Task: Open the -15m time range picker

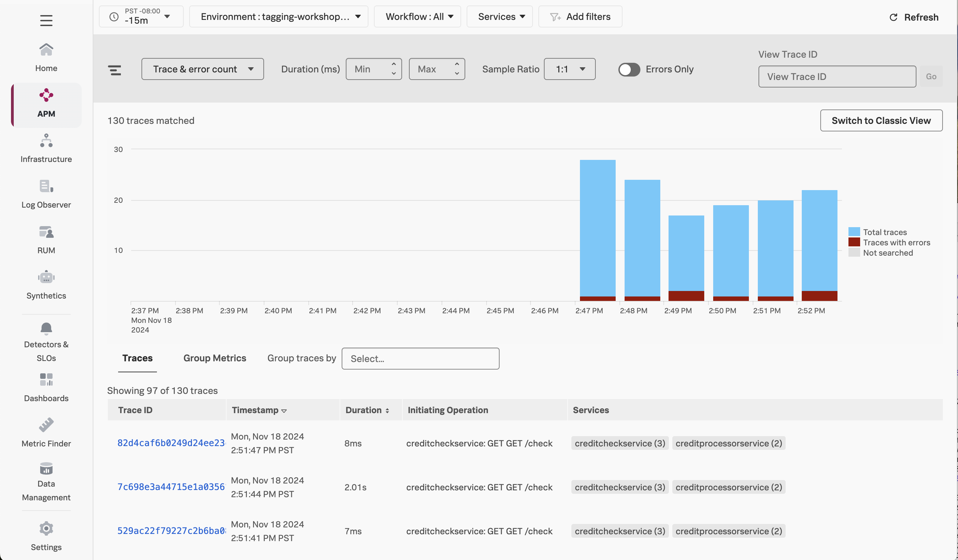Action: (x=141, y=17)
